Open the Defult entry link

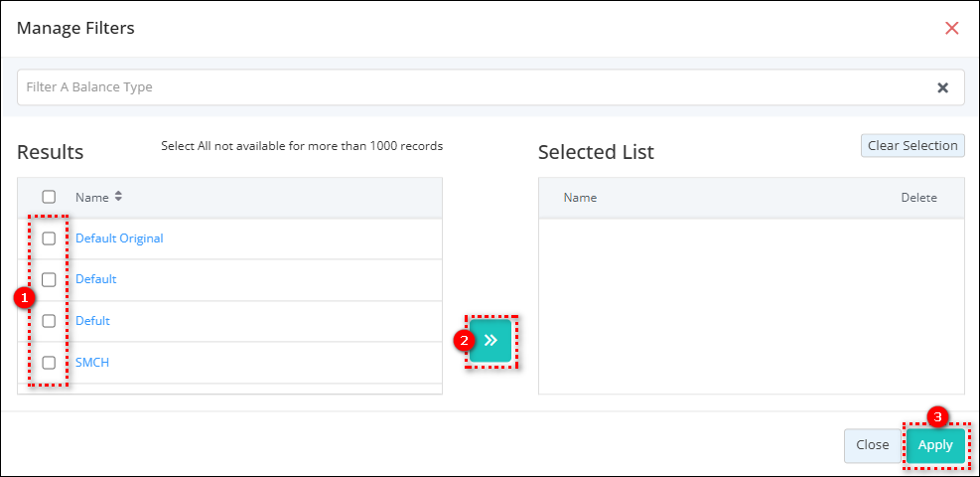click(92, 321)
